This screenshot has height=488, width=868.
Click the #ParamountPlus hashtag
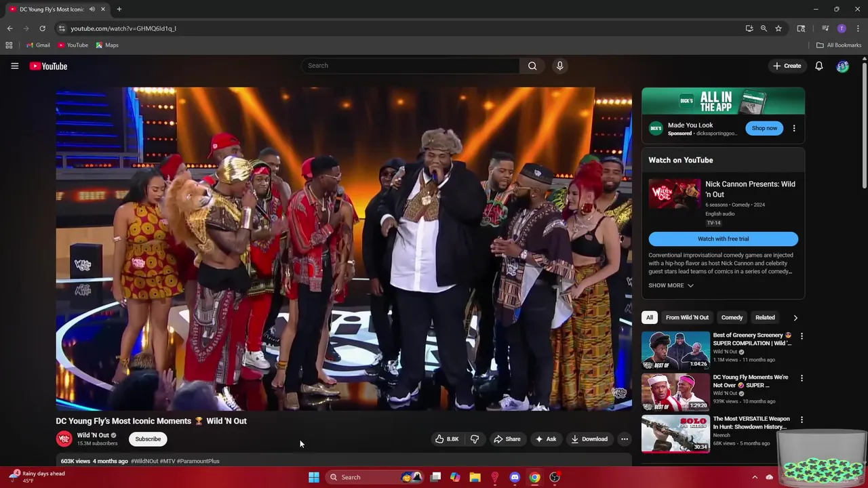pos(198,461)
